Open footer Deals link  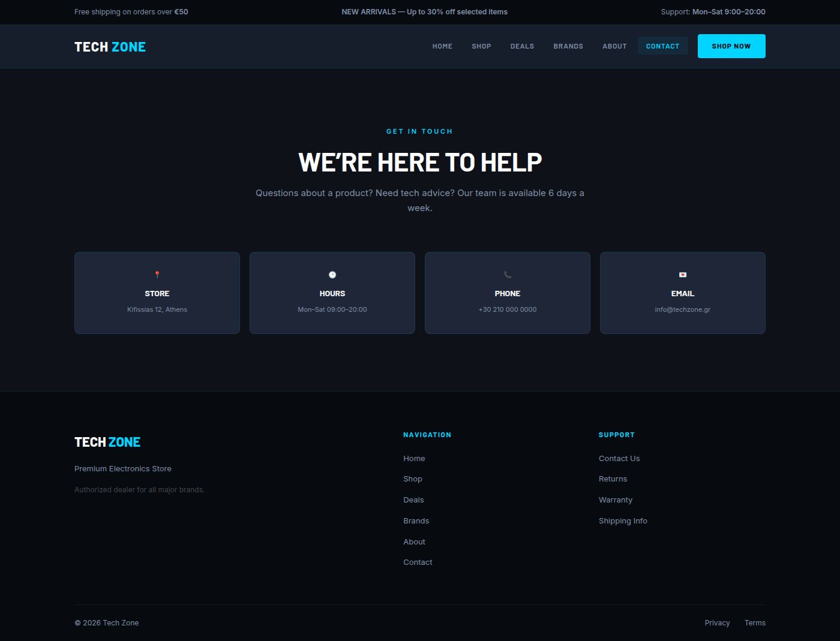tap(413, 499)
